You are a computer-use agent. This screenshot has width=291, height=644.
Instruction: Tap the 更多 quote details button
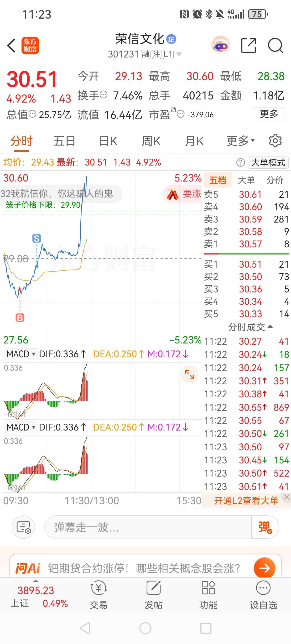pyautogui.click(x=269, y=114)
